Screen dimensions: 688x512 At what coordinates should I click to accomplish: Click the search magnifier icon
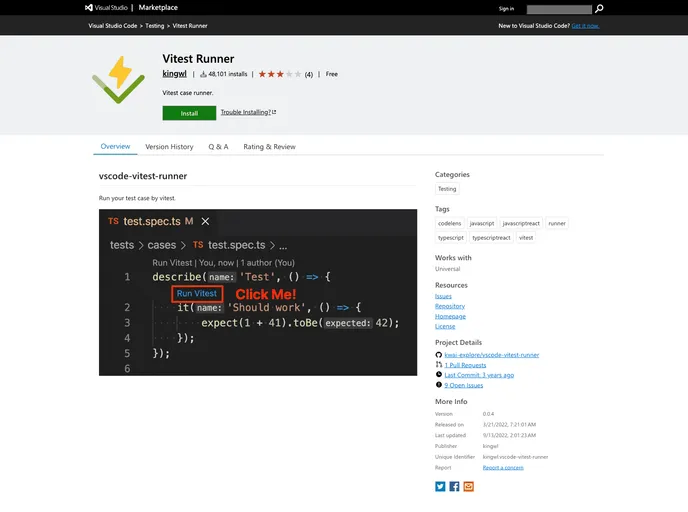(599, 8)
